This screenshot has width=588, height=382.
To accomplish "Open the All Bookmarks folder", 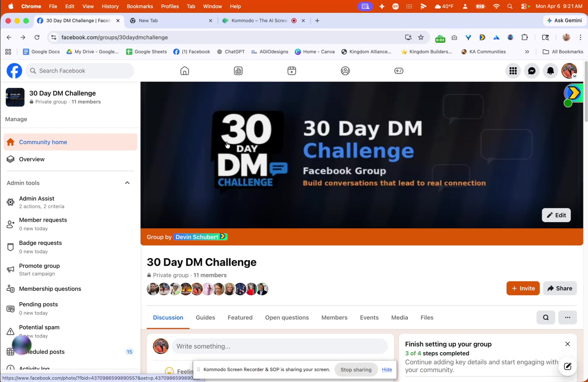I will coord(563,52).
